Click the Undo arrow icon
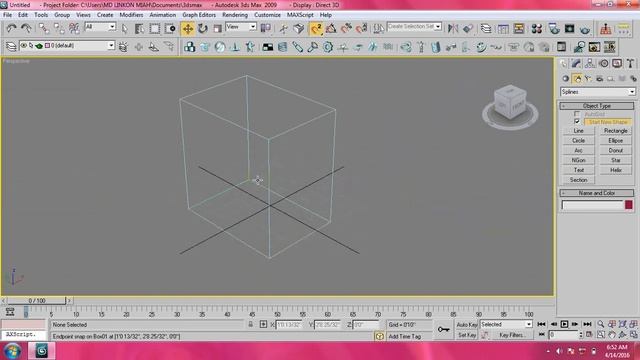 tap(11, 28)
